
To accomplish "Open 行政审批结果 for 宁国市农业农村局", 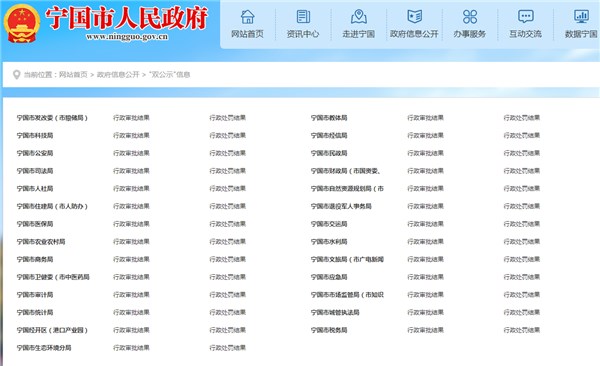I will pyautogui.click(x=131, y=242).
